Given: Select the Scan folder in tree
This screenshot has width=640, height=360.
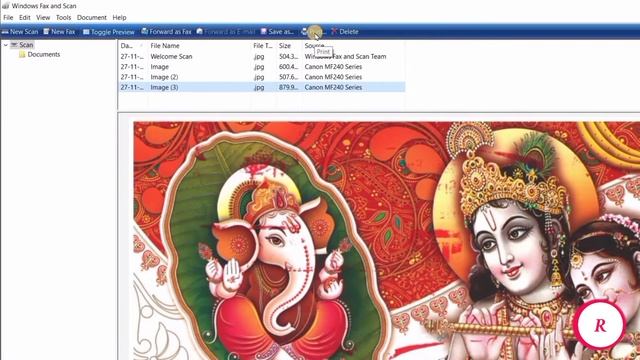Looking at the screenshot, I should coord(26,45).
